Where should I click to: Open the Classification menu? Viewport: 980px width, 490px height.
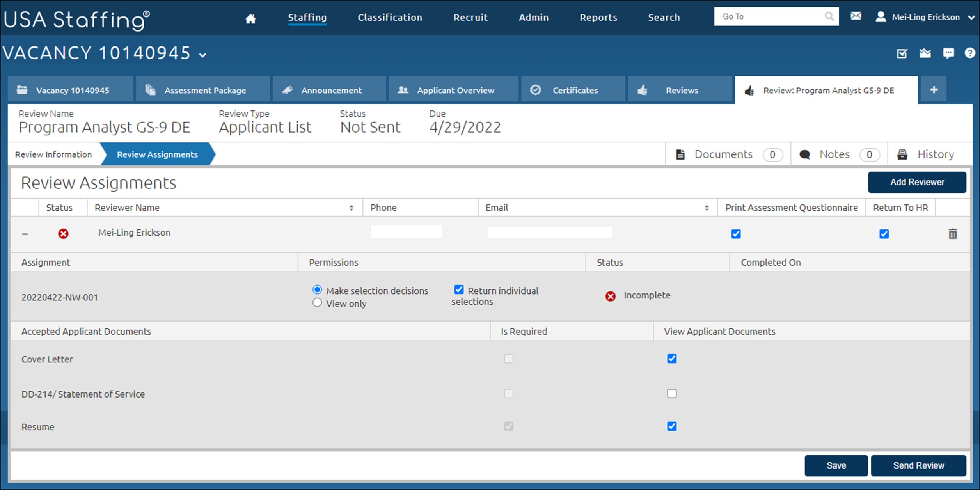coord(390,18)
